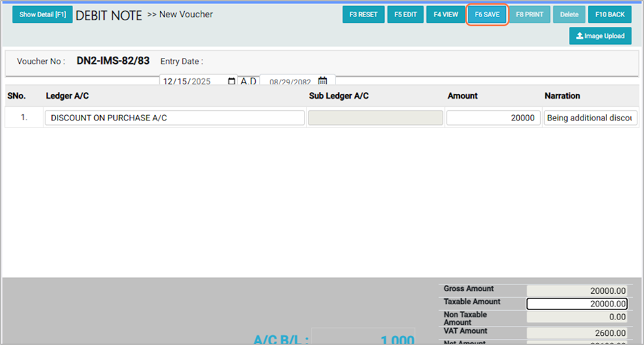Select the Taxable Amount field
The width and height of the screenshot is (644, 345).
pyautogui.click(x=577, y=304)
